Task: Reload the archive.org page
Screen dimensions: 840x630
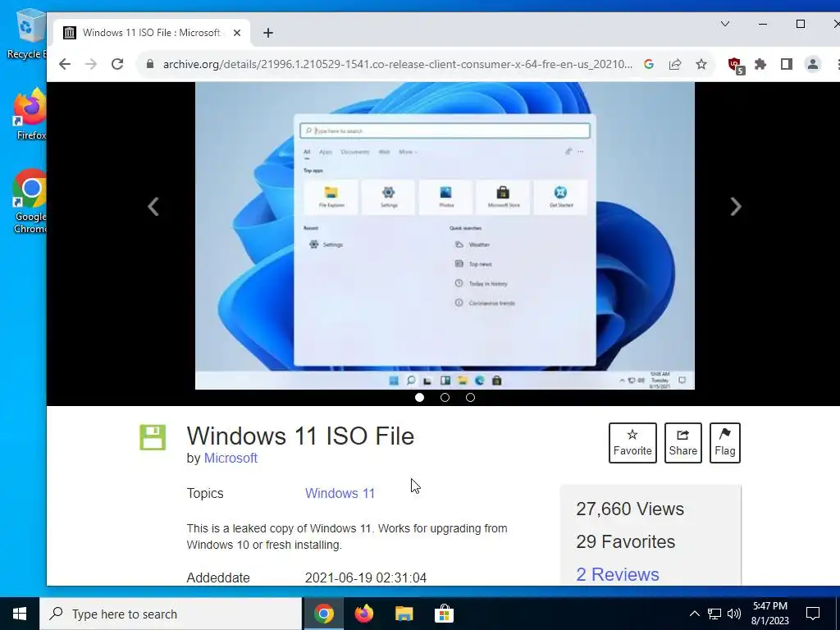Action: click(117, 64)
